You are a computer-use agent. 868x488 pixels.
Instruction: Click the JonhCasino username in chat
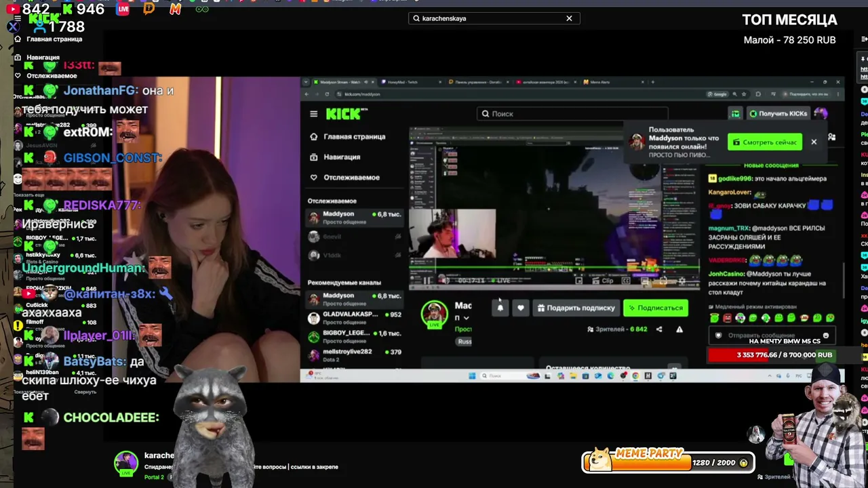726,274
